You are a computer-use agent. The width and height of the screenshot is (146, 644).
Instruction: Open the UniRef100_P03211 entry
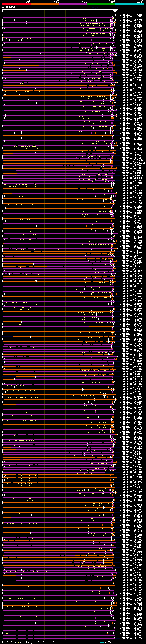[131, 45]
